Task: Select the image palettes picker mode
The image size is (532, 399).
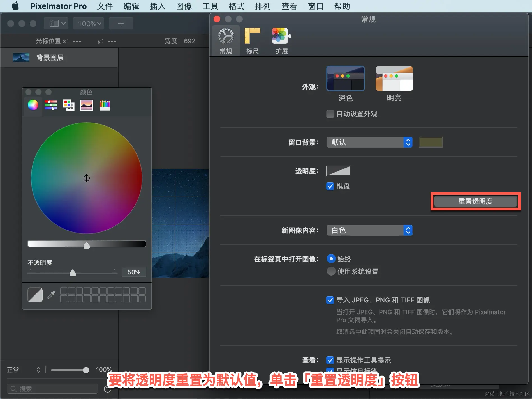Action: [x=87, y=105]
